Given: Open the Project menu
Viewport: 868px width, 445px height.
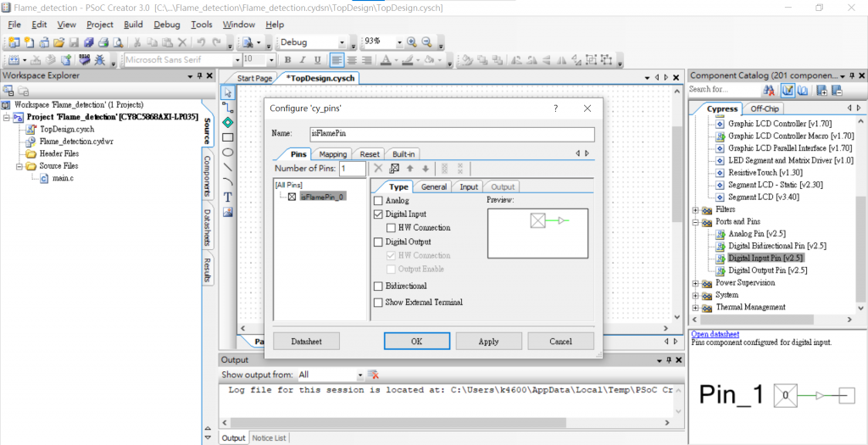Looking at the screenshot, I should pos(100,25).
